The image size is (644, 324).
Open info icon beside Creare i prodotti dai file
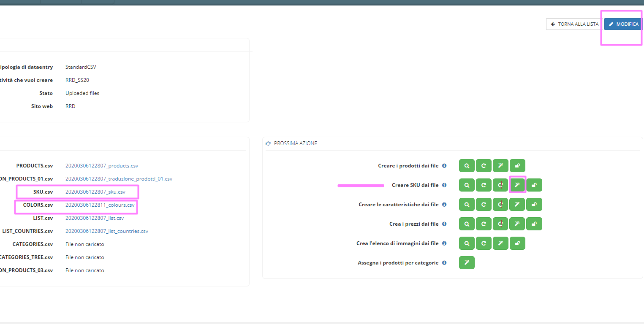pyautogui.click(x=444, y=166)
